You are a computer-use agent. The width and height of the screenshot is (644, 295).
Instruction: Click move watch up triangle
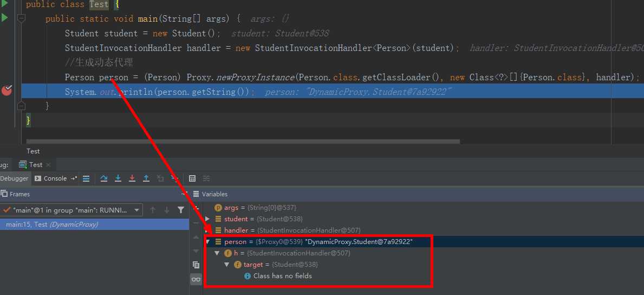[196, 238]
